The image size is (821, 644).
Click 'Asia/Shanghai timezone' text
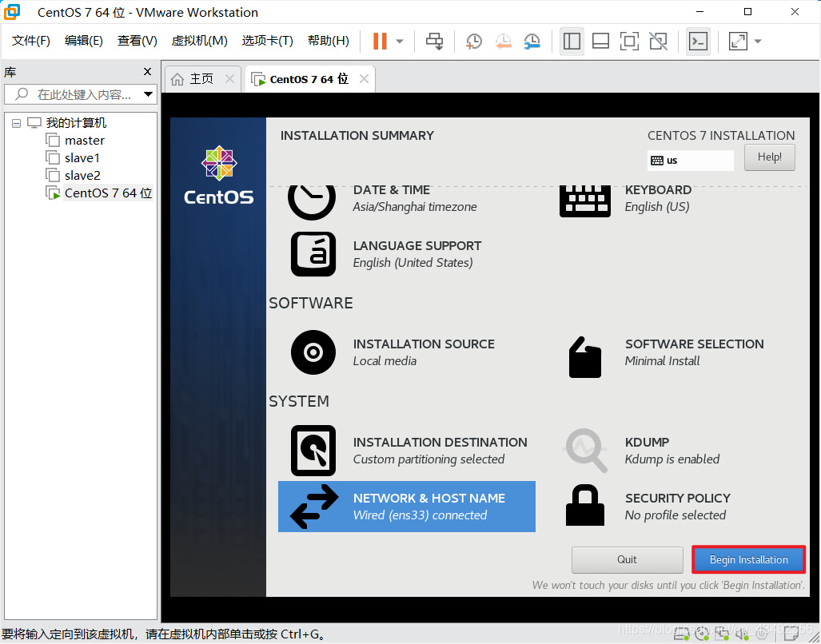point(415,207)
